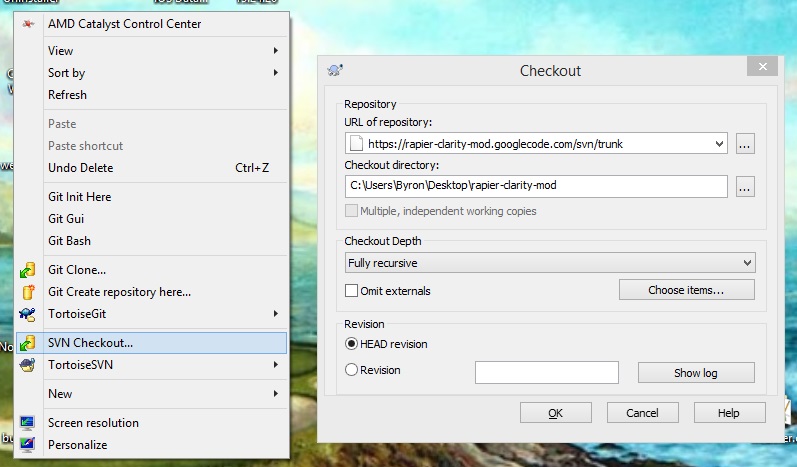
Task: Click the Personalize monitor icon
Action: (27, 445)
